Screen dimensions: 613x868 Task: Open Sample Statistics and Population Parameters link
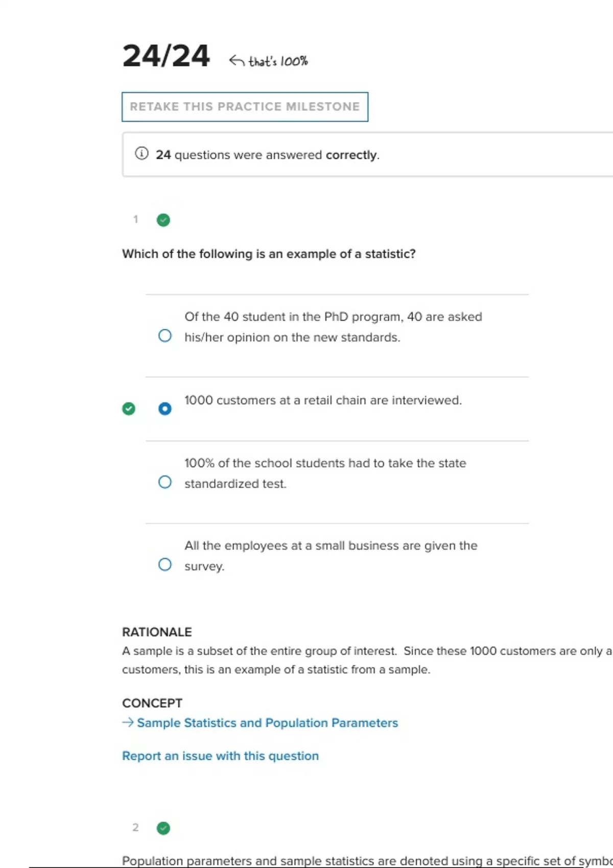coord(267,723)
